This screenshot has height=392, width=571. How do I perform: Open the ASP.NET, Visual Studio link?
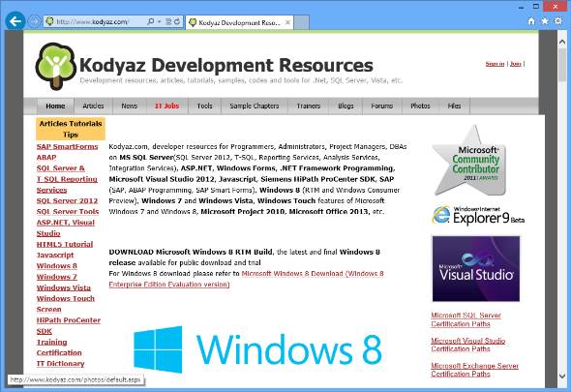(66, 228)
